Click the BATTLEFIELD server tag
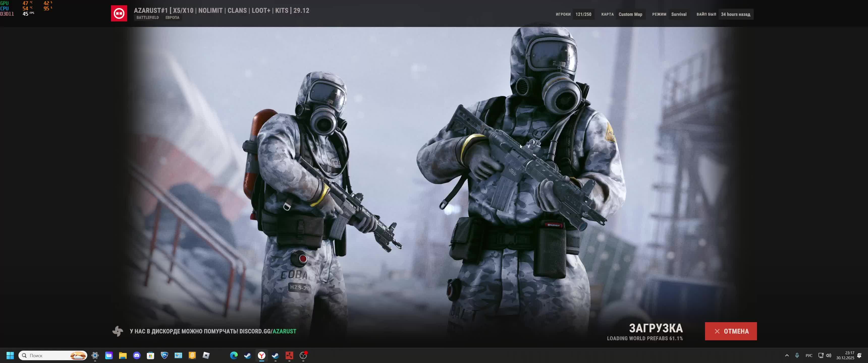This screenshot has width=868, height=363. pos(148,17)
